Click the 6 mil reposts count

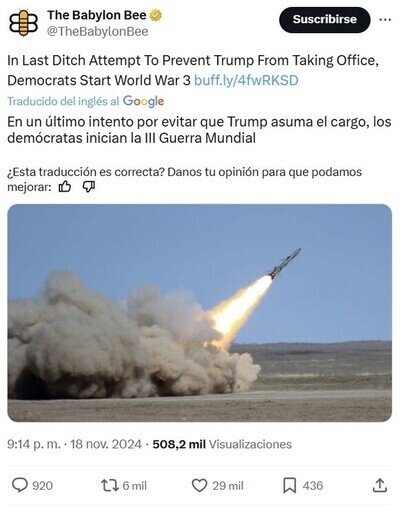(135, 486)
